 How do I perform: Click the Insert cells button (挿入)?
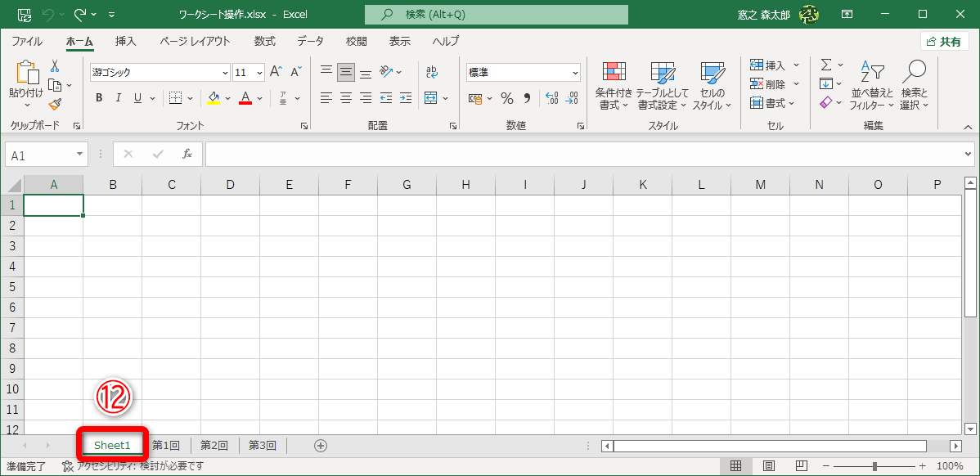[769, 65]
